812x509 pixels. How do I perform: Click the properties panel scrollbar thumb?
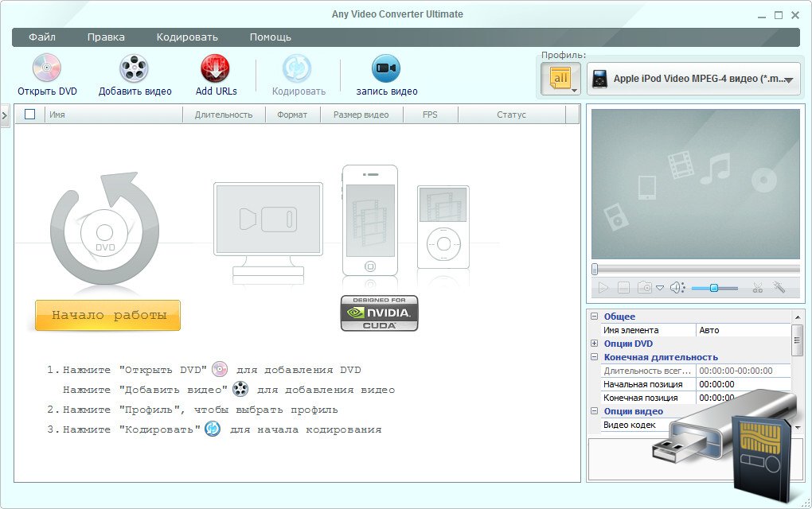tap(797, 340)
